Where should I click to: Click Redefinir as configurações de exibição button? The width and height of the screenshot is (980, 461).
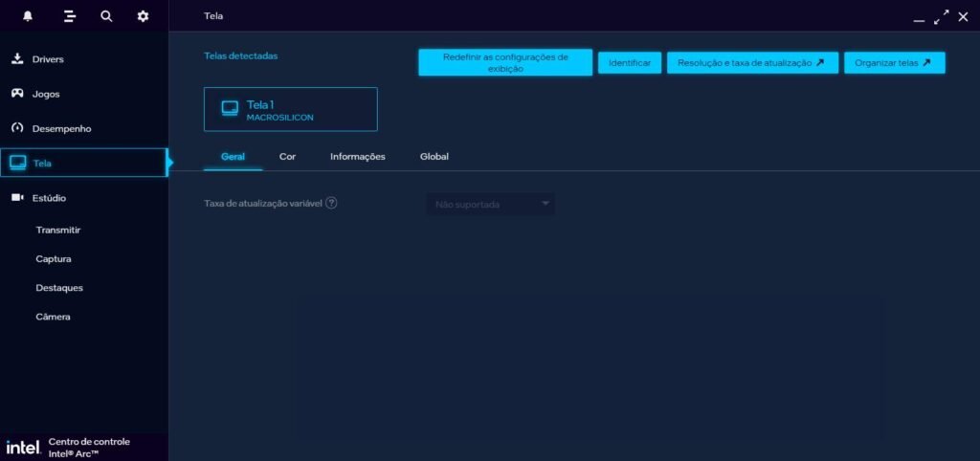(504, 62)
